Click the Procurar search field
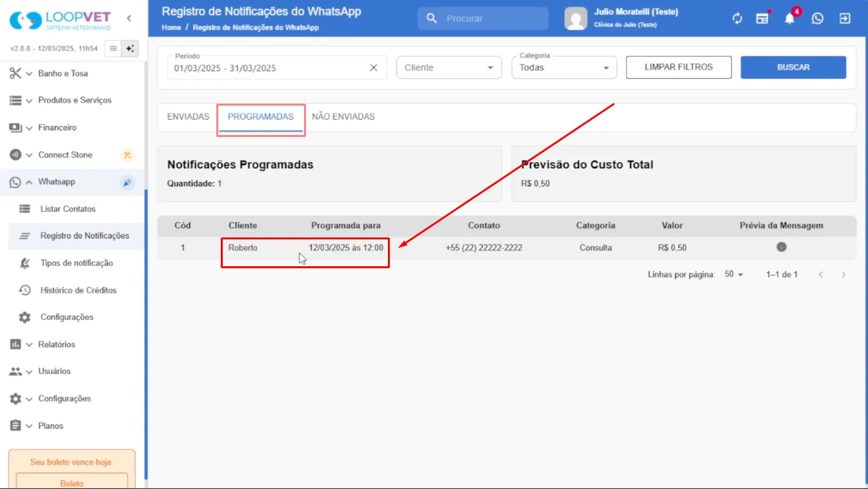The width and height of the screenshot is (868, 489). point(483,19)
